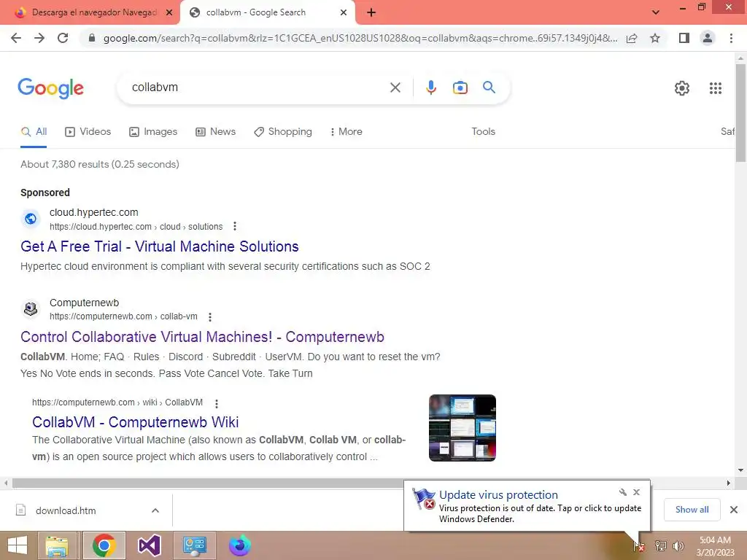The image size is (747, 560).
Task: Bookmark this page with the star icon
Action: pyautogui.click(x=655, y=38)
